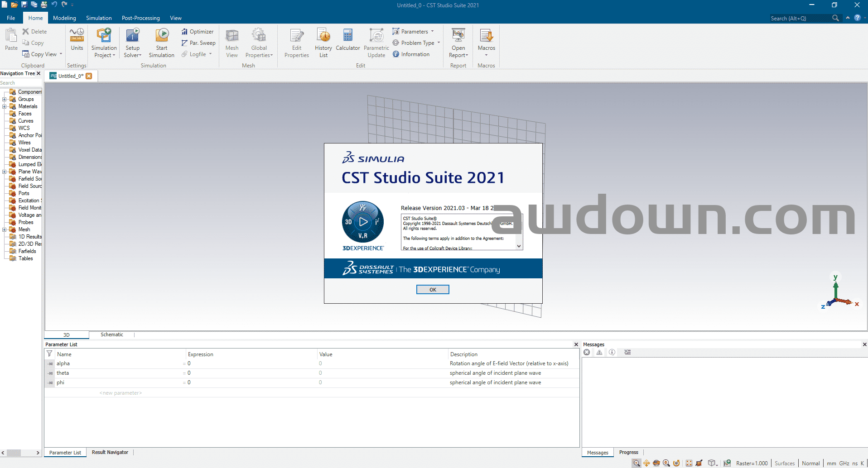Switch to the Modeling ribbon tab
This screenshot has width=868, height=468.
(64, 18)
